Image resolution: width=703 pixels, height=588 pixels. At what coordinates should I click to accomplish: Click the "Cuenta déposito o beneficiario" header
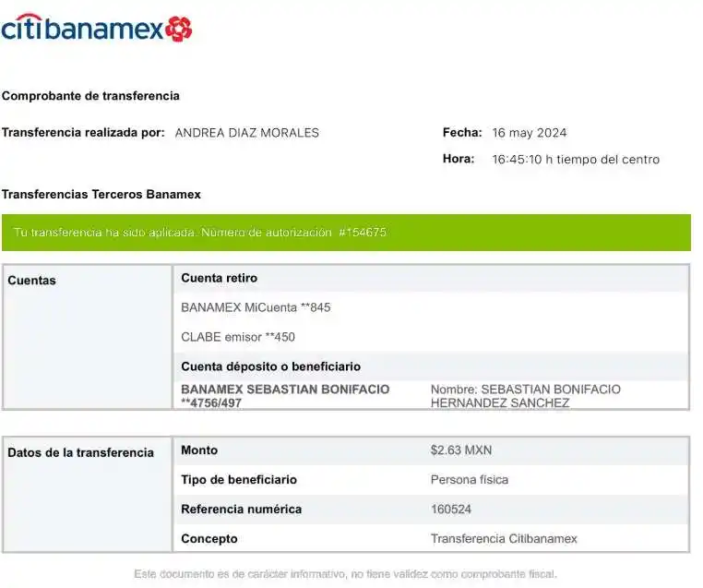pos(270,366)
